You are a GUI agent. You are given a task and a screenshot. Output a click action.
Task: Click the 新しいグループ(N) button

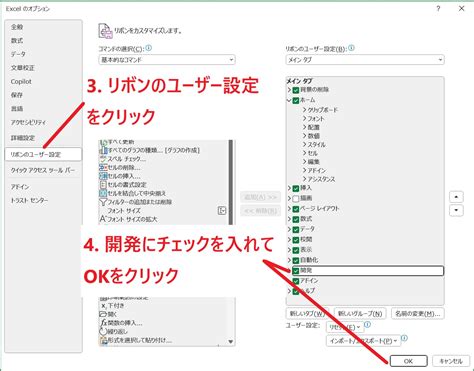360,314
